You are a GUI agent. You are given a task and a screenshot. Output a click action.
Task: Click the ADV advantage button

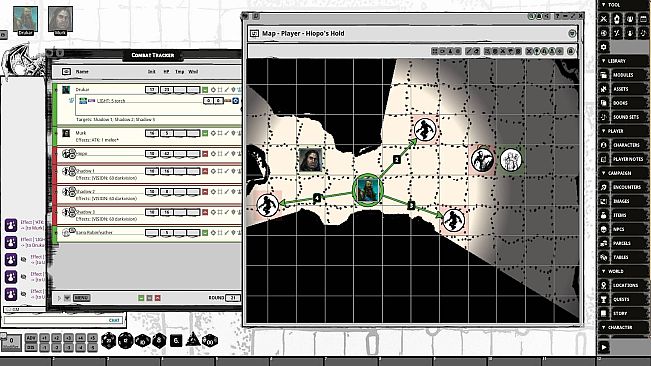[31, 338]
